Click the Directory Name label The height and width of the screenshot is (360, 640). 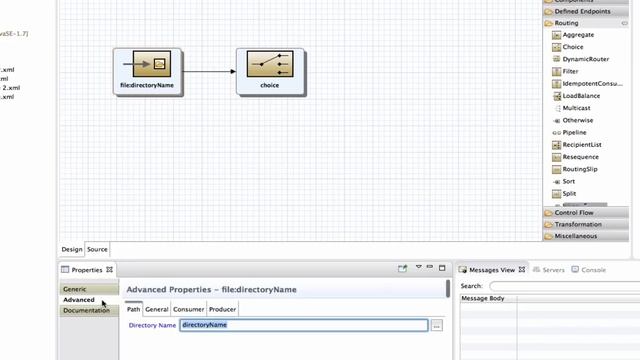(152, 325)
